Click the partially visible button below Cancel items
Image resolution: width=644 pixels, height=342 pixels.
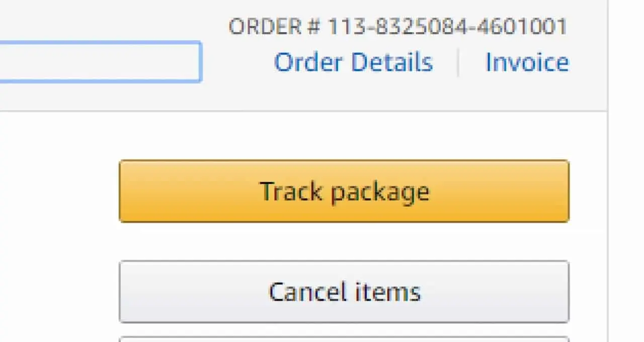(x=344, y=338)
